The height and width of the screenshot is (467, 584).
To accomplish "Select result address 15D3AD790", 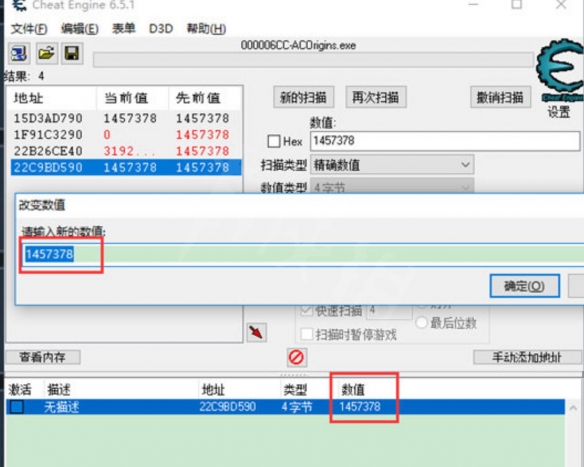I will tap(48, 118).
